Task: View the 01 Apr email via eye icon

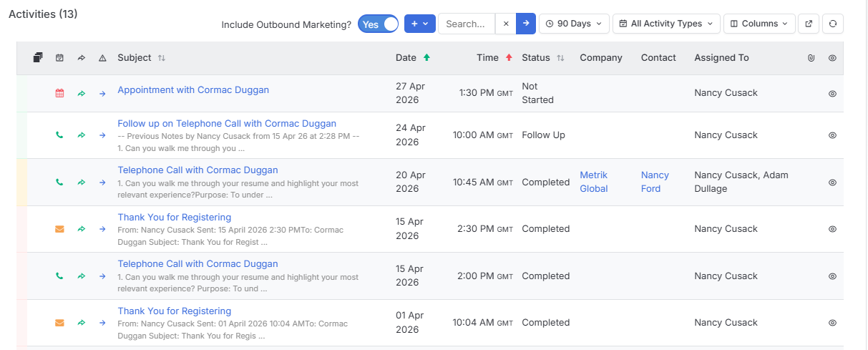Action: click(x=832, y=323)
